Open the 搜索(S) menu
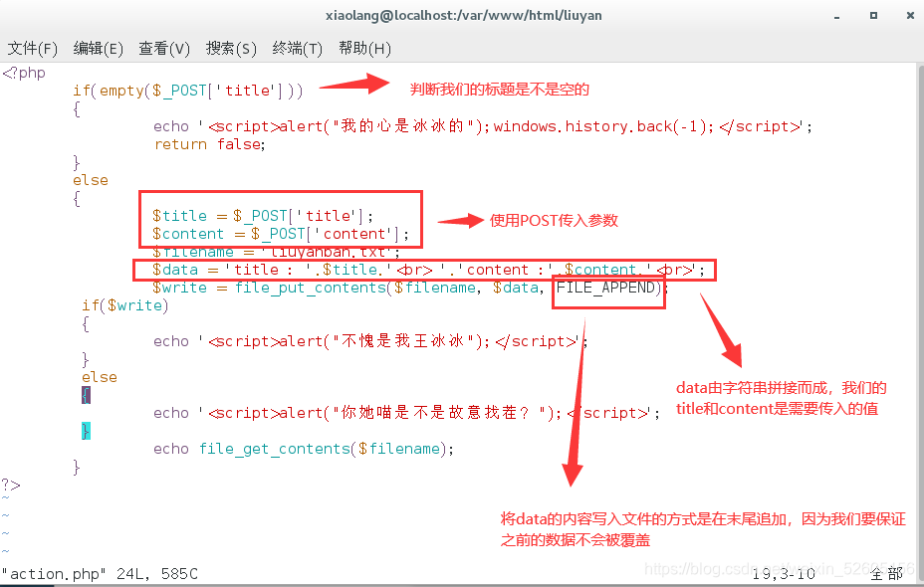Screen dimensions: 924x587 [231, 49]
